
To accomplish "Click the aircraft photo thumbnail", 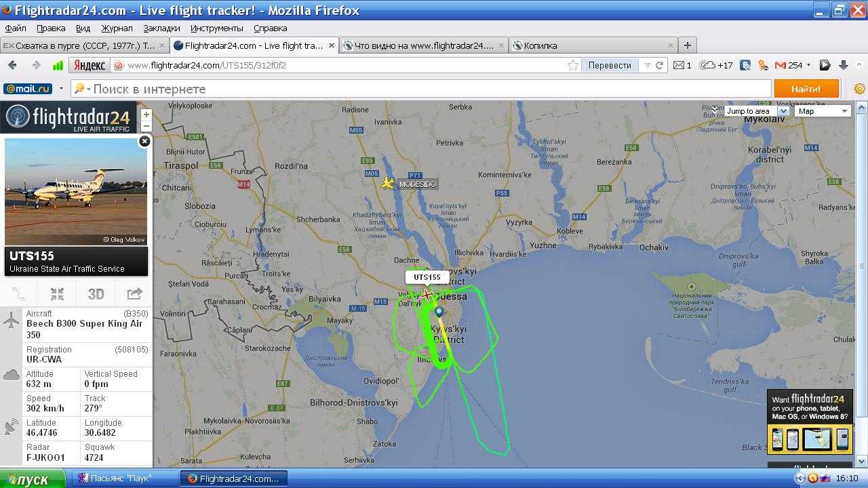I will (76, 191).
